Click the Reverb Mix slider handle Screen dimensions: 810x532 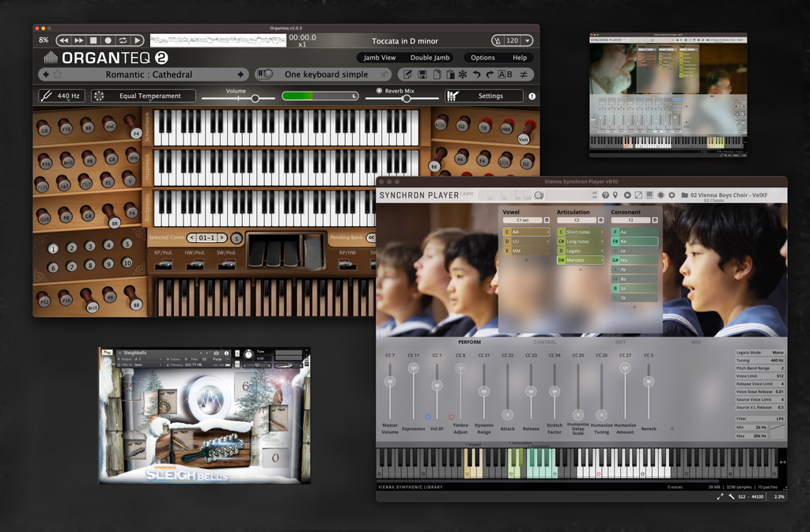click(407, 98)
